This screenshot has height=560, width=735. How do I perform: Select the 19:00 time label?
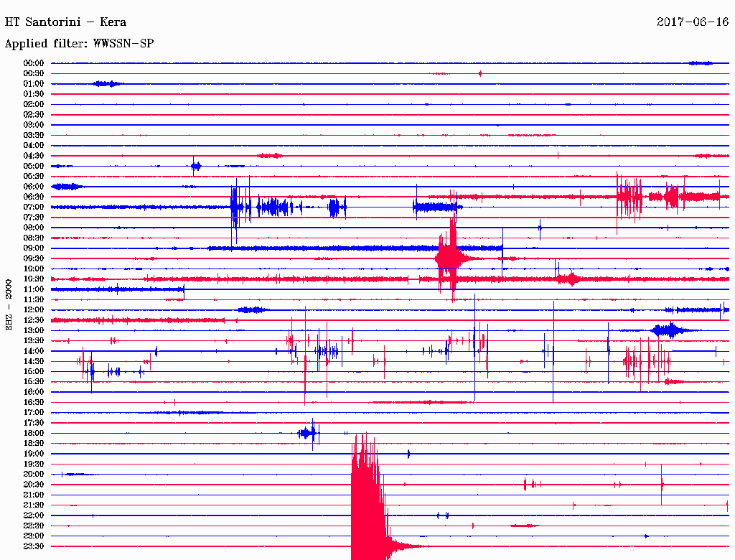pyautogui.click(x=34, y=454)
